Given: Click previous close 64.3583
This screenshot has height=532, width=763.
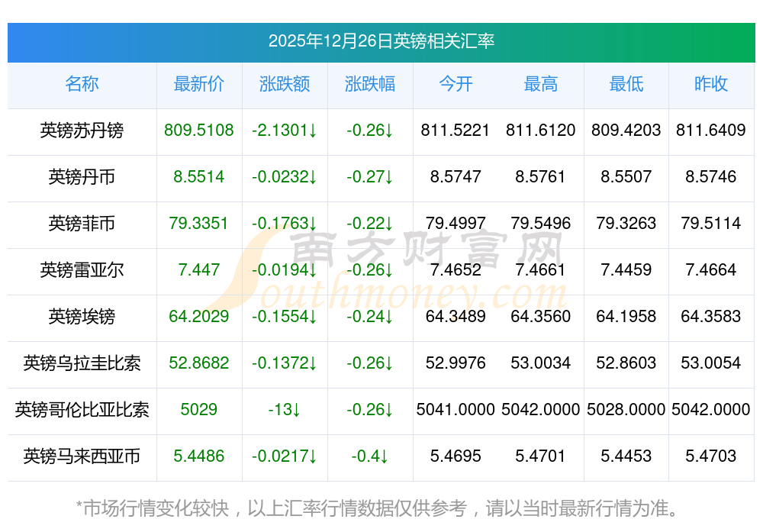Looking at the screenshot, I should click(711, 316).
